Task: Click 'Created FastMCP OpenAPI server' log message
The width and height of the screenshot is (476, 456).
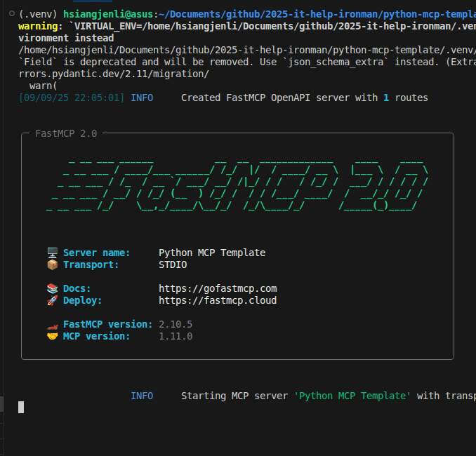Action: [x=305, y=98]
